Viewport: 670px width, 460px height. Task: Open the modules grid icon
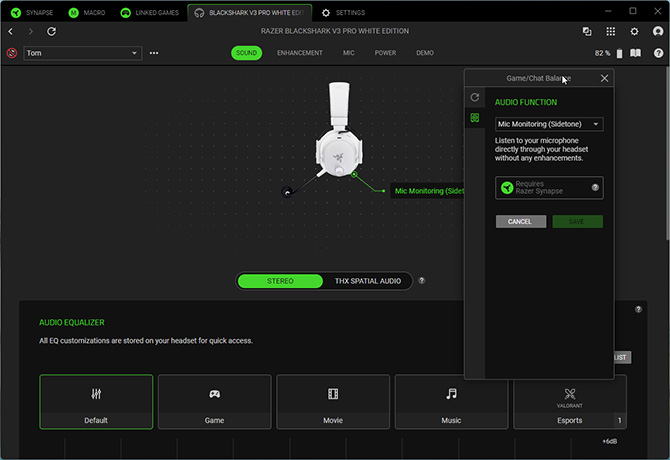(611, 31)
